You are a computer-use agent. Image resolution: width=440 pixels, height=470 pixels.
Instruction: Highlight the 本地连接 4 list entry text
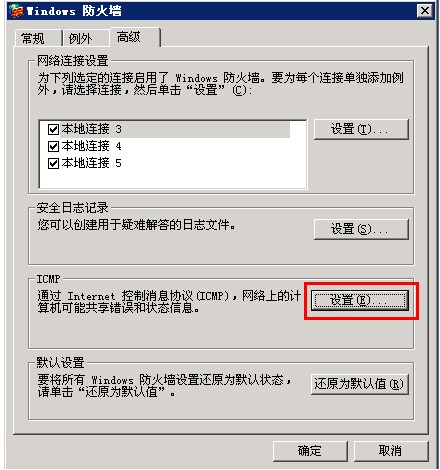[91, 146]
